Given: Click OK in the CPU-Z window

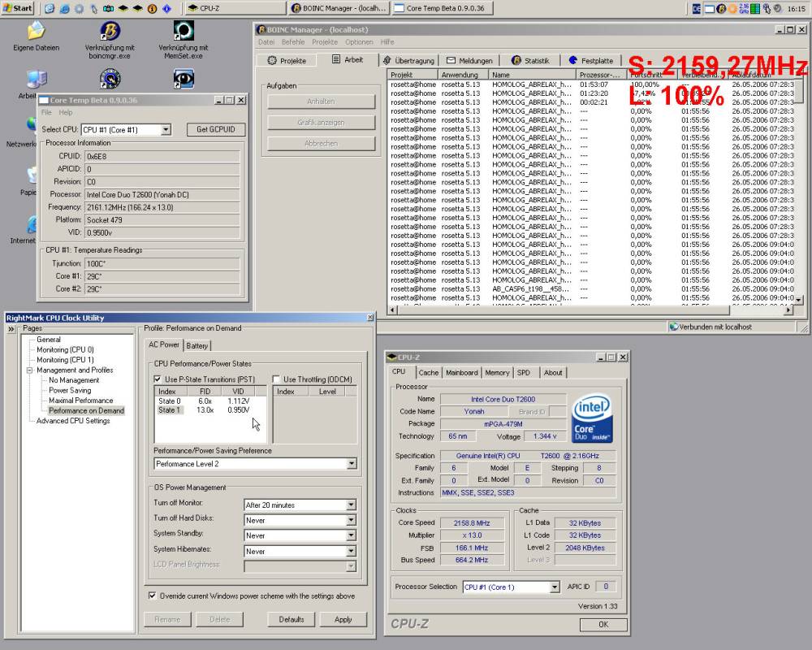Looking at the screenshot, I should [603, 624].
